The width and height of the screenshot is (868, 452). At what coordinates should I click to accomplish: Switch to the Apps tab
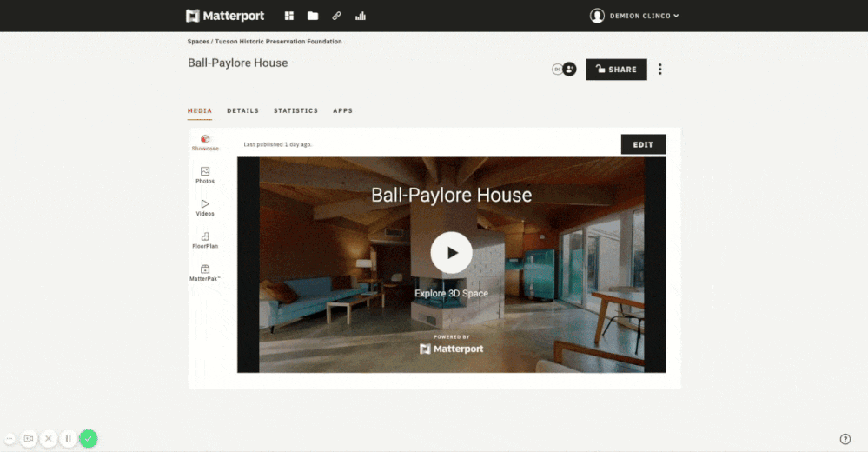pyautogui.click(x=342, y=110)
